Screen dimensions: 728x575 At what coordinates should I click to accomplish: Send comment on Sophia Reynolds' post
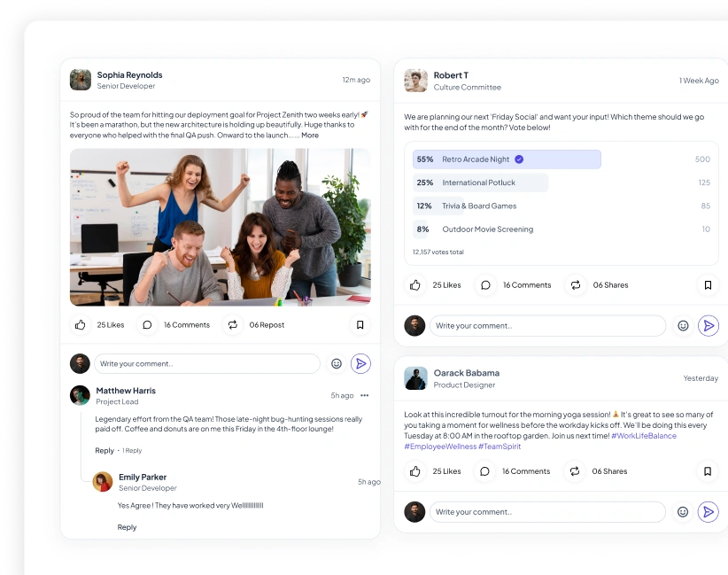pos(360,363)
